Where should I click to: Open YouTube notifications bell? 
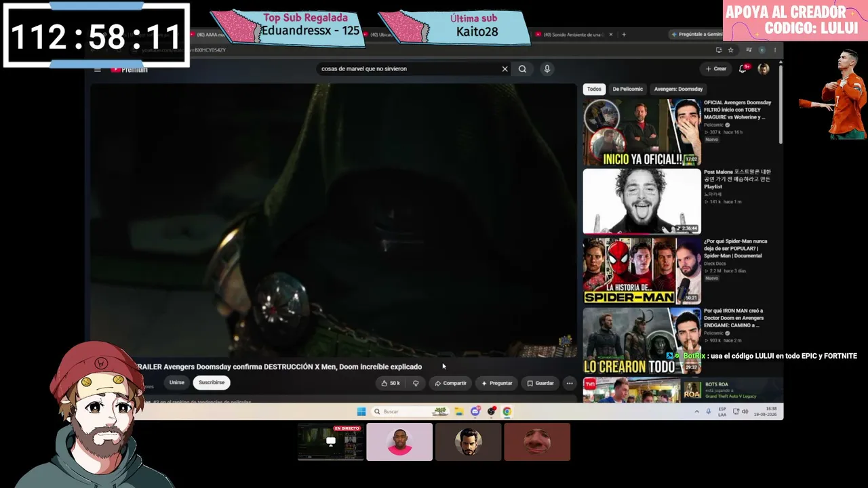[743, 68]
